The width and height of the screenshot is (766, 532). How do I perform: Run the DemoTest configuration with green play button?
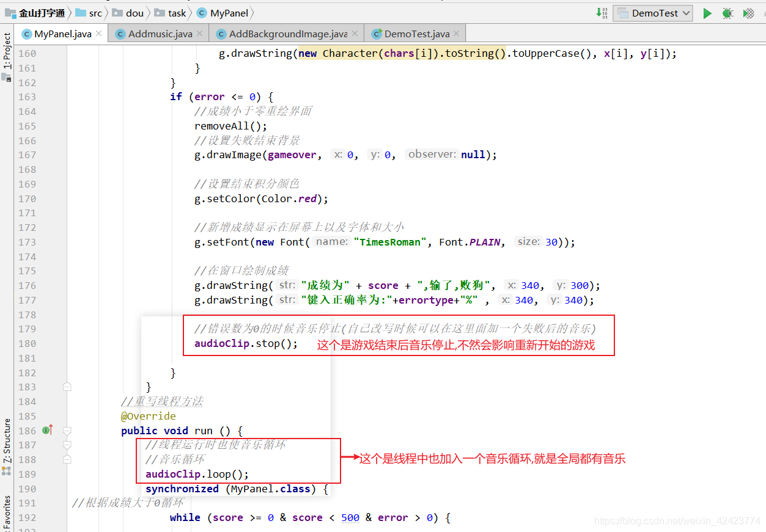click(x=707, y=13)
